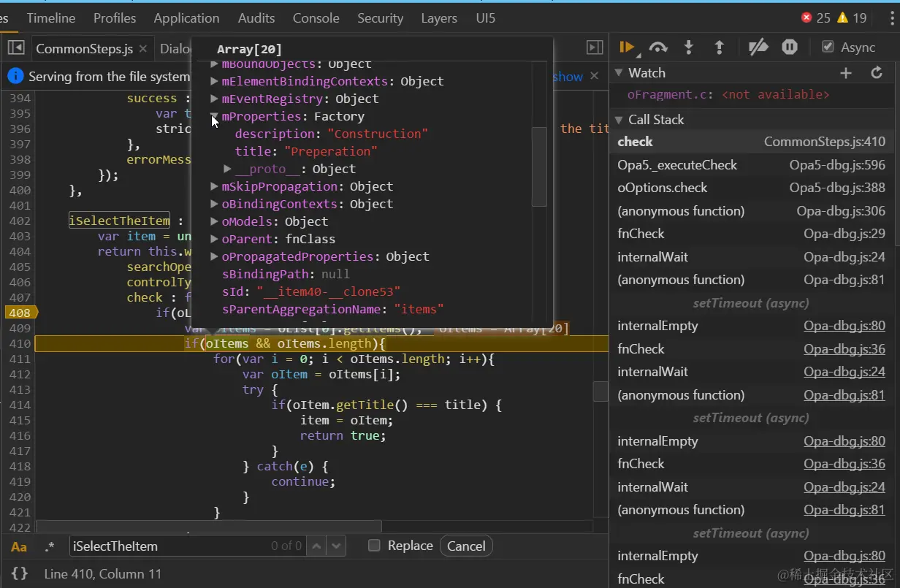The width and height of the screenshot is (900, 588).
Task: Click the oFragment.c watch expression
Action: (x=728, y=95)
